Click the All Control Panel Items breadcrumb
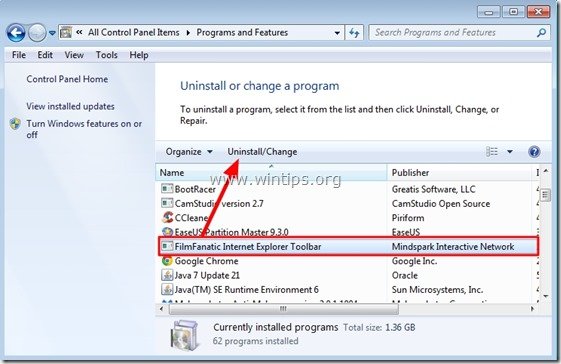Screen dimensions: 561x364 point(133,33)
